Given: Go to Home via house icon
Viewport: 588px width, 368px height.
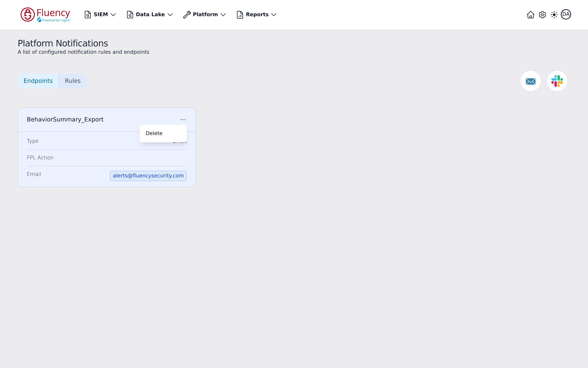Looking at the screenshot, I should 530,15.
